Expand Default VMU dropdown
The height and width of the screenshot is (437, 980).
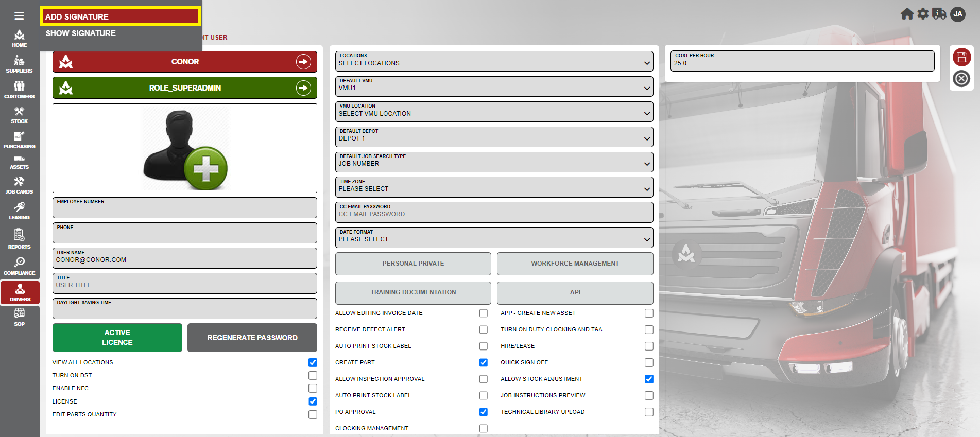coord(494,86)
